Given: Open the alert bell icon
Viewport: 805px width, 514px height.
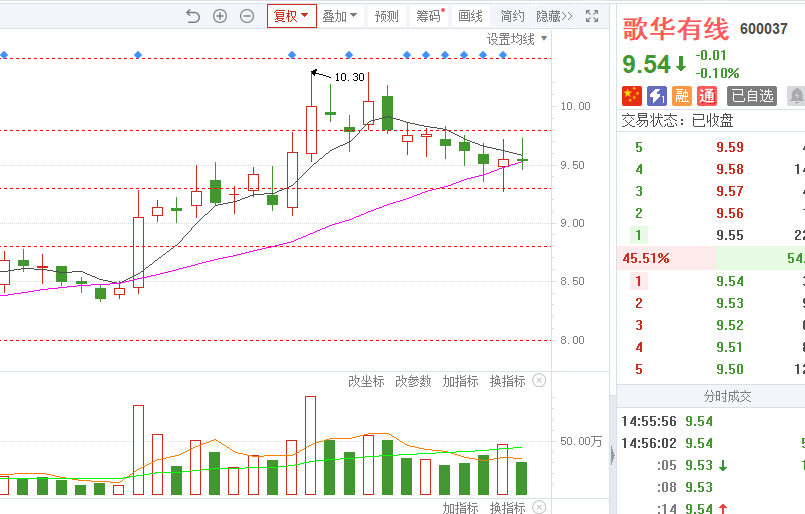Looking at the screenshot, I should point(796,96).
